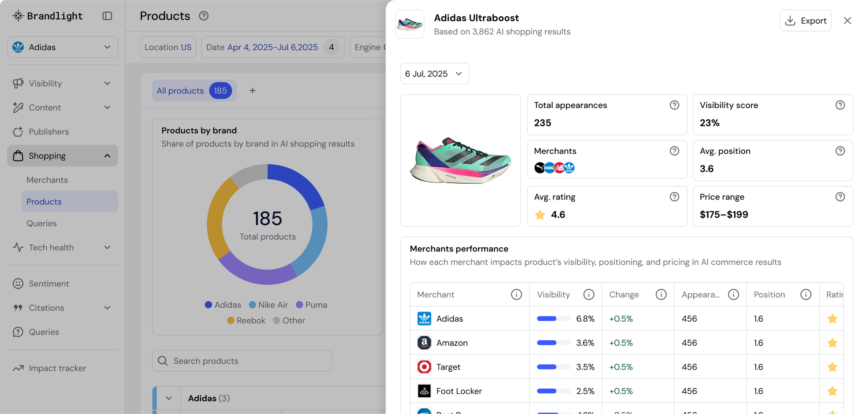Viewport: 868px width, 414px height.
Task: Click the Amazon merchant logo icon
Action: (424, 343)
